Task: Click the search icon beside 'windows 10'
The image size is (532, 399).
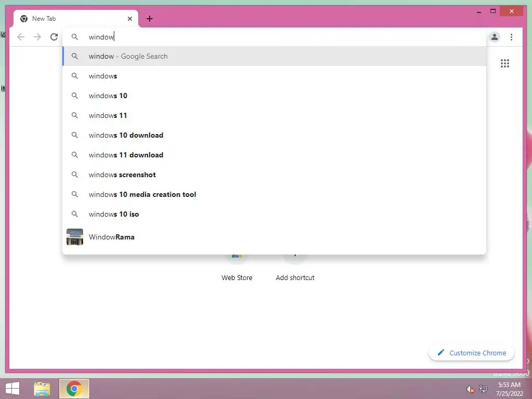Action: tap(75, 96)
